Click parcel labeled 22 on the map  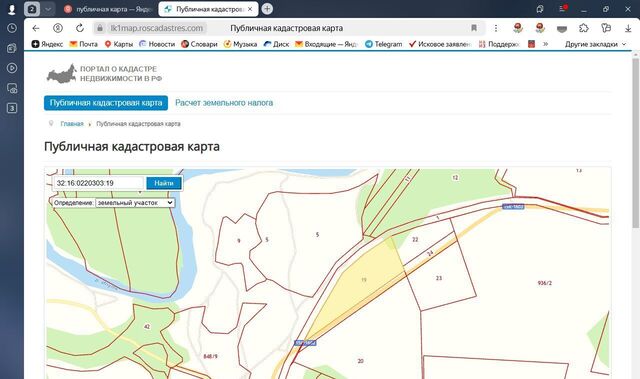point(415,239)
